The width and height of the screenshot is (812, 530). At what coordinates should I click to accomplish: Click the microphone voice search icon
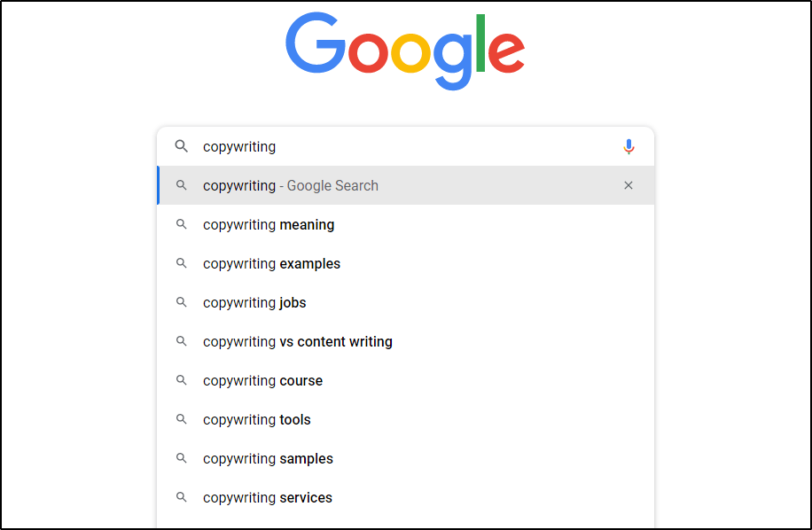point(629,146)
